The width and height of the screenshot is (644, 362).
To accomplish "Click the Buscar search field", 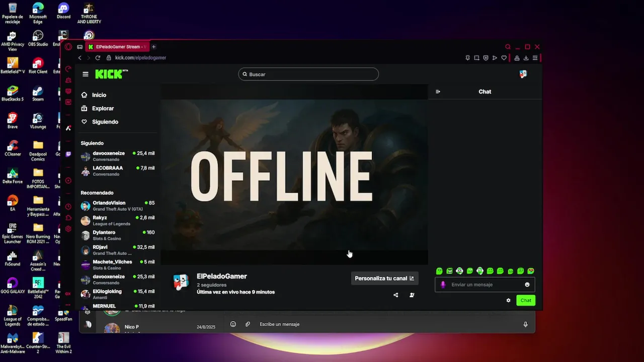I will (x=308, y=74).
